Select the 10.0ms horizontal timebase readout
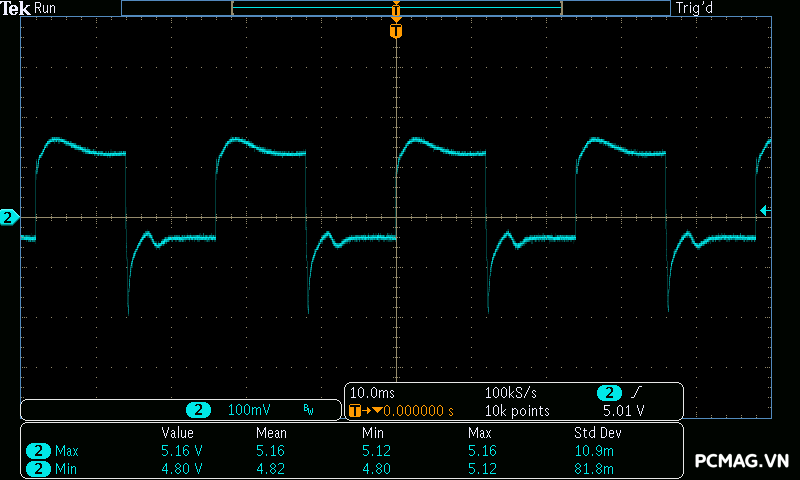The image size is (800, 480). (372, 393)
